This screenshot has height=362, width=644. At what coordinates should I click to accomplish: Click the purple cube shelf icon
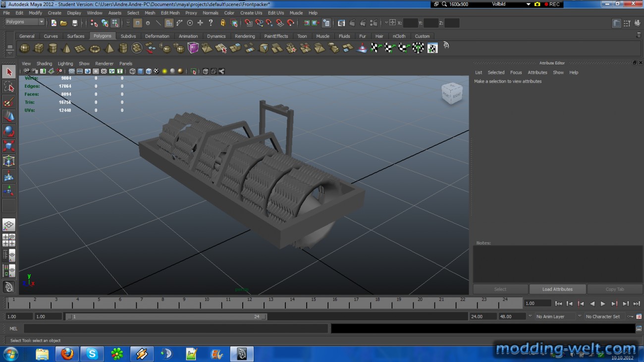pyautogui.click(x=193, y=48)
